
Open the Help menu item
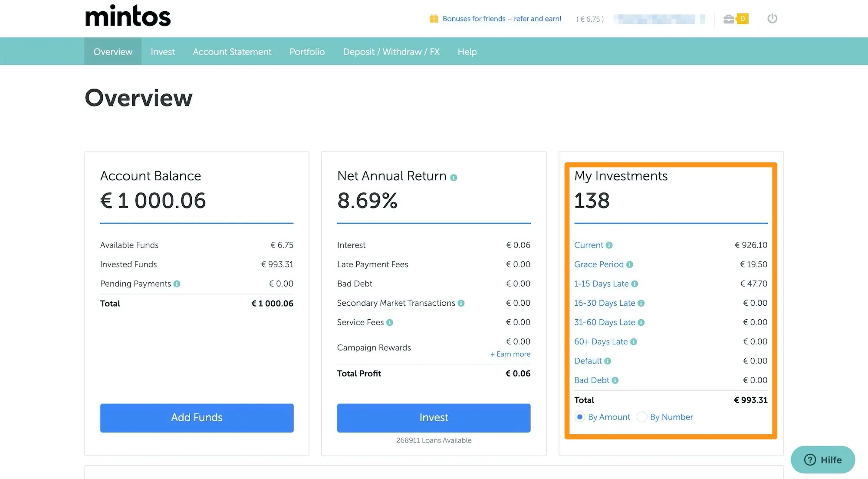[x=467, y=52]
